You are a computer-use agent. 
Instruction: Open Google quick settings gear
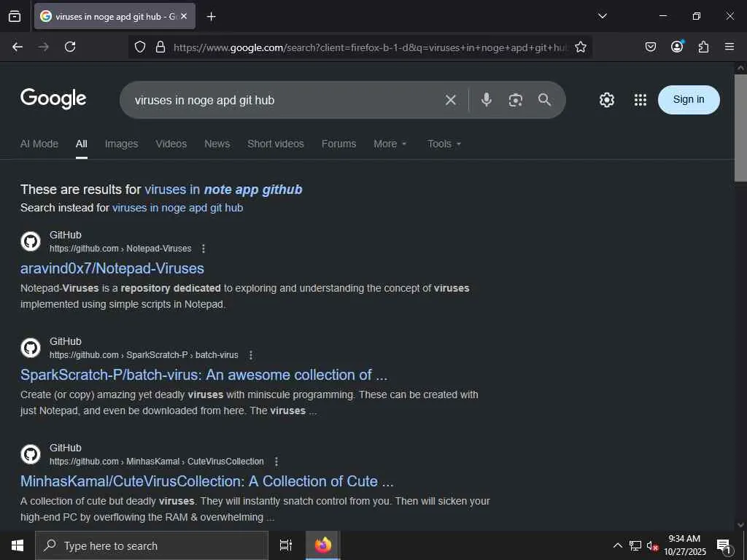click(x=606, y=100)
